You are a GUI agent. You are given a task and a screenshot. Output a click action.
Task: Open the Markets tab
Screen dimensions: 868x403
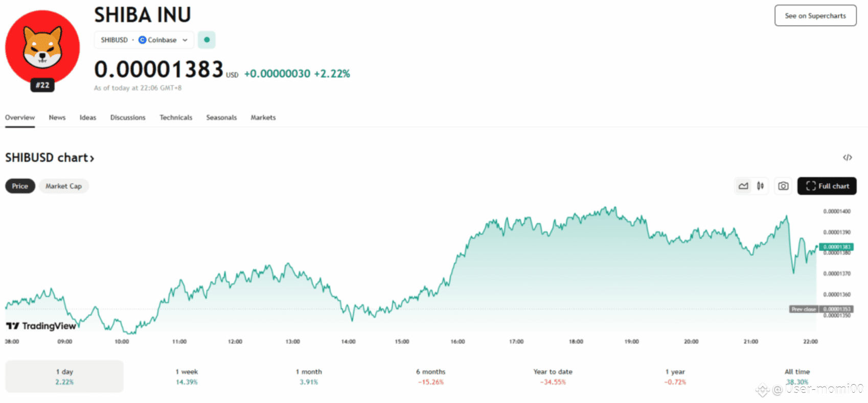click(263, 118)
